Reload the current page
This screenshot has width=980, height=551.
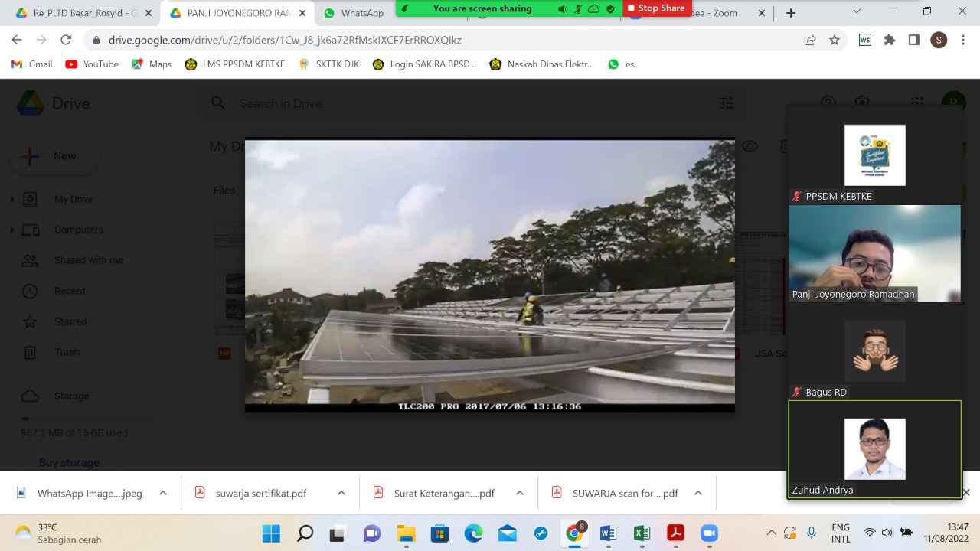[x=66, y=40]
